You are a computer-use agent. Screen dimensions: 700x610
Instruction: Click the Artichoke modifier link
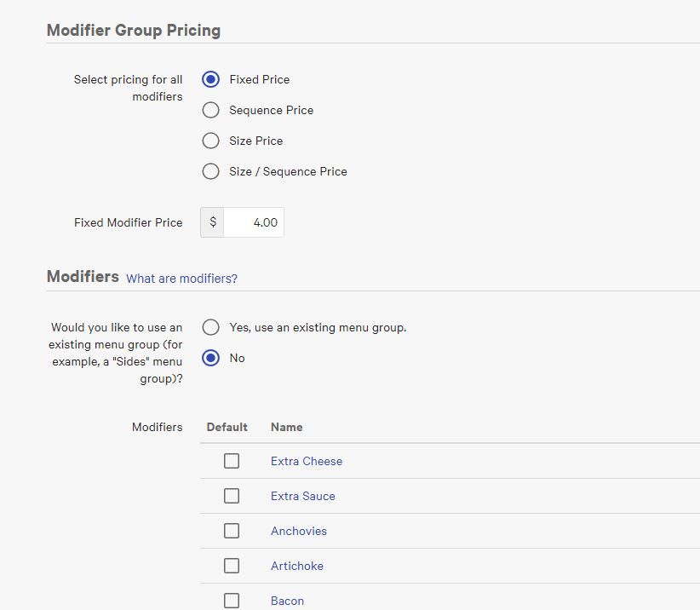pyautogui.click(x=297, y=566)
